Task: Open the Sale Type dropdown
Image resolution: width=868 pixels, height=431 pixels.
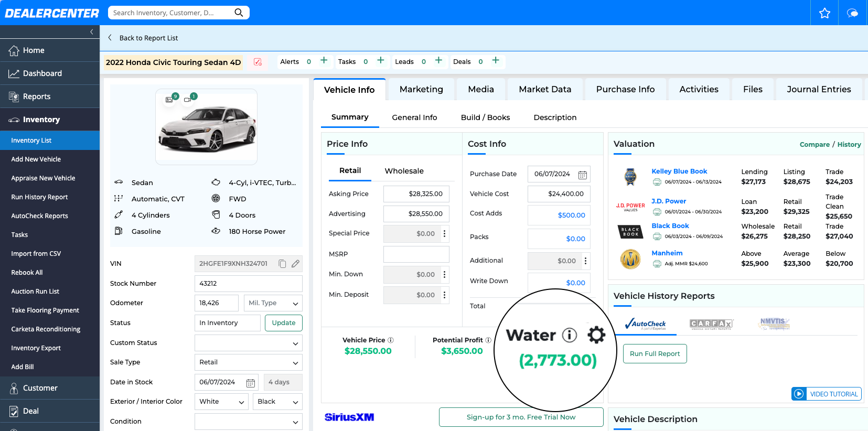Action: pyautogui.click(x=249, y=362)
